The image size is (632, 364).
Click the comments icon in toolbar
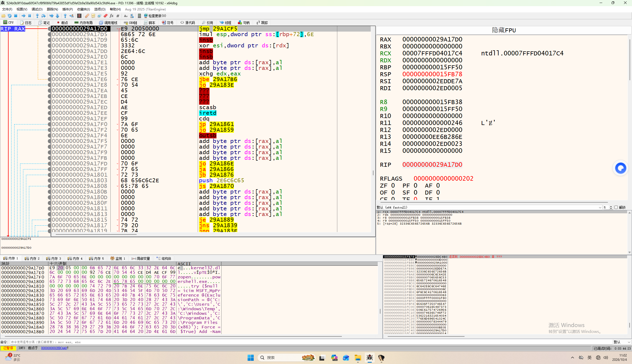pos(93,16)
